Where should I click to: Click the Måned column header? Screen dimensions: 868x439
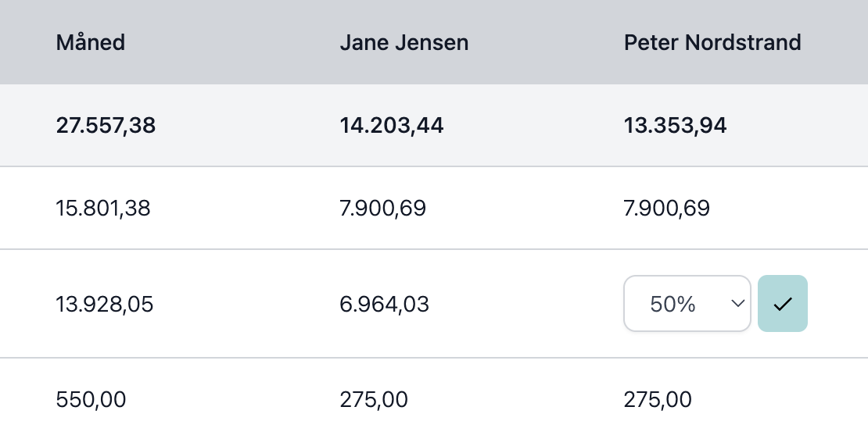(x=90, y=43)
